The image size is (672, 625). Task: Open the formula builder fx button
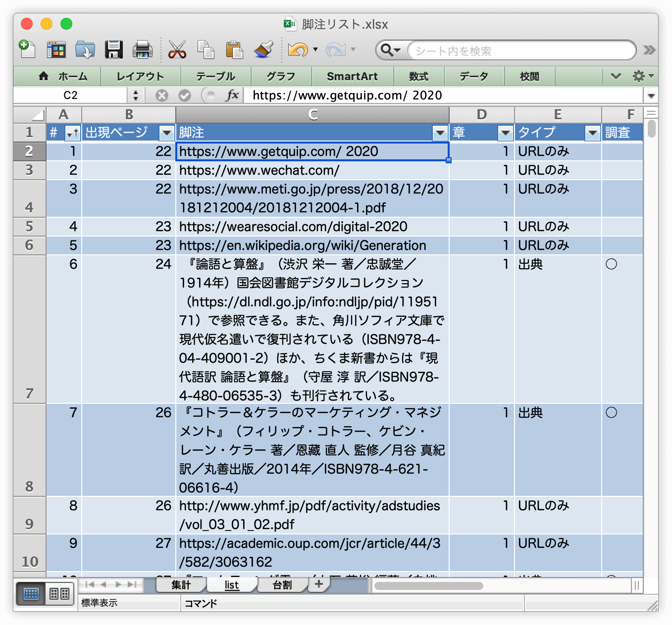point(232,95)
